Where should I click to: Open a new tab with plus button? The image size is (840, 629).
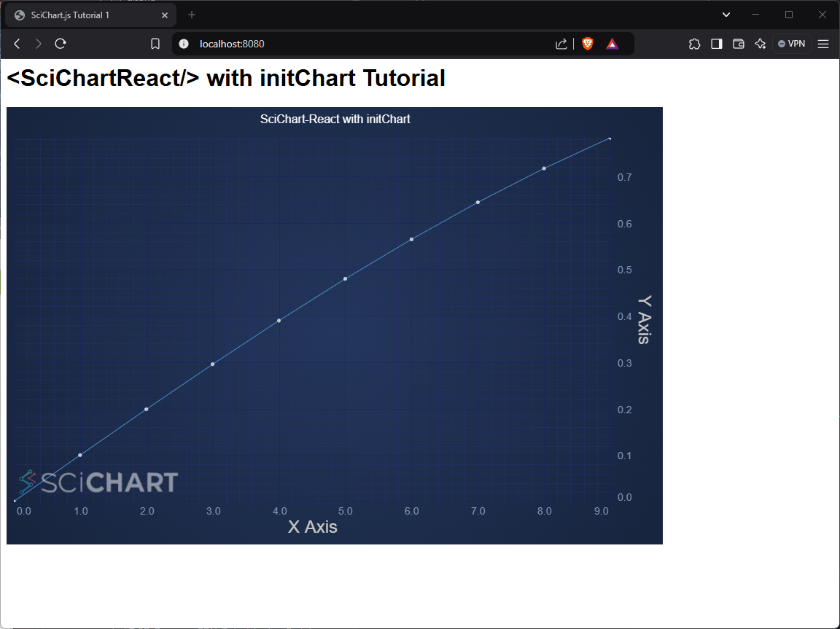(x=192, y=15)
